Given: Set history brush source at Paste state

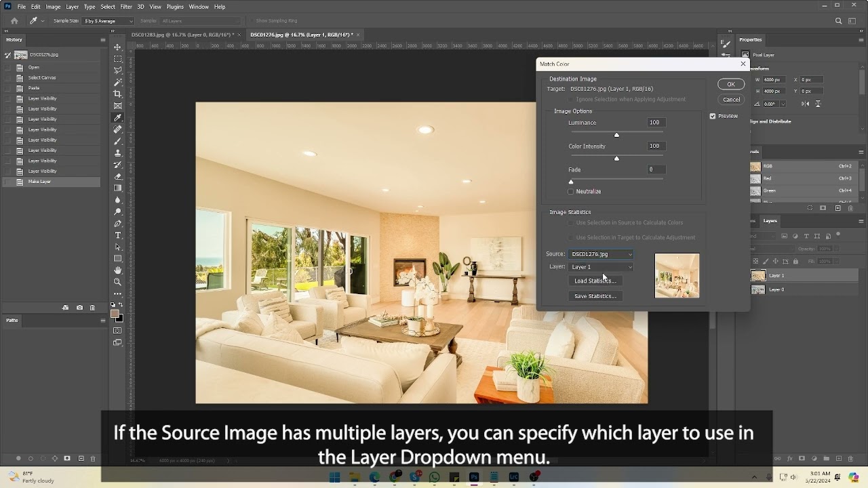Looking at the screenshot, I should click(7, 88).
